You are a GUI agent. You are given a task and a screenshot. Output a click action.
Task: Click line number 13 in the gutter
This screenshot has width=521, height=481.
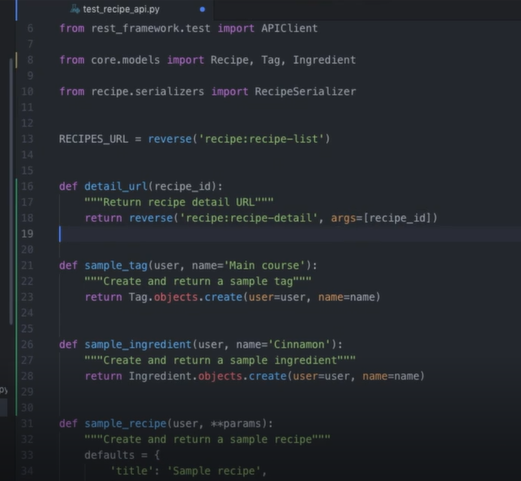click(x=27, y=139)
